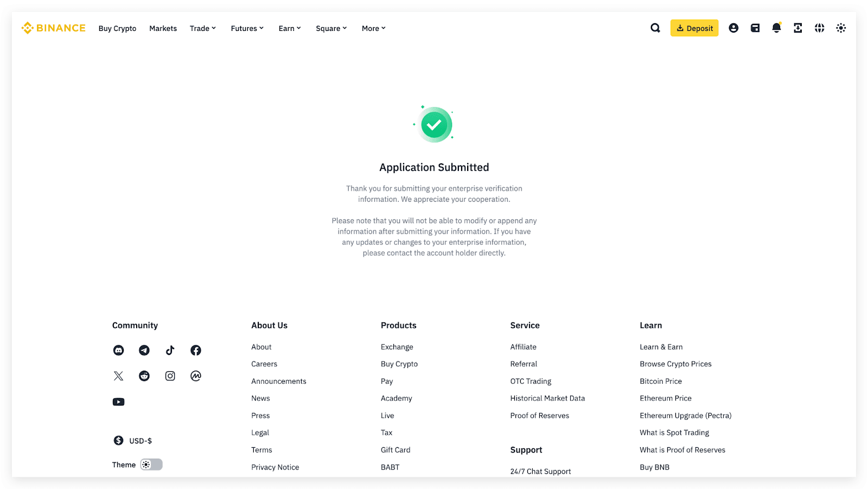Click header theme mode icon
This screenshot has width=868, height=489.
841,28
